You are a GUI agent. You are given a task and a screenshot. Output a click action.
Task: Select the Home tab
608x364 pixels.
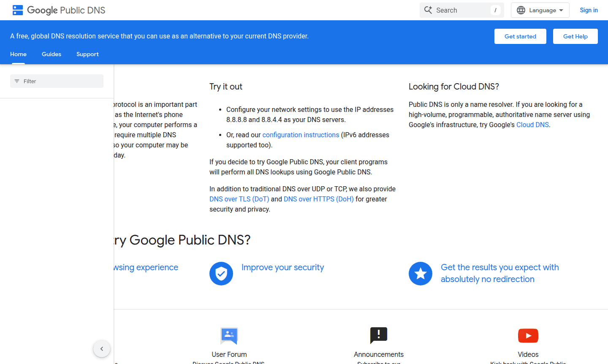(x=18, y=54)
